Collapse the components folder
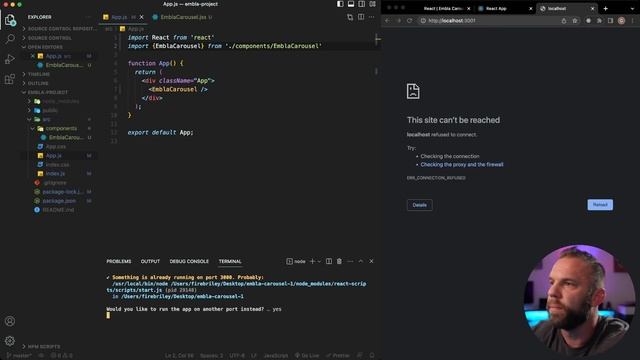 pos(60,129)
